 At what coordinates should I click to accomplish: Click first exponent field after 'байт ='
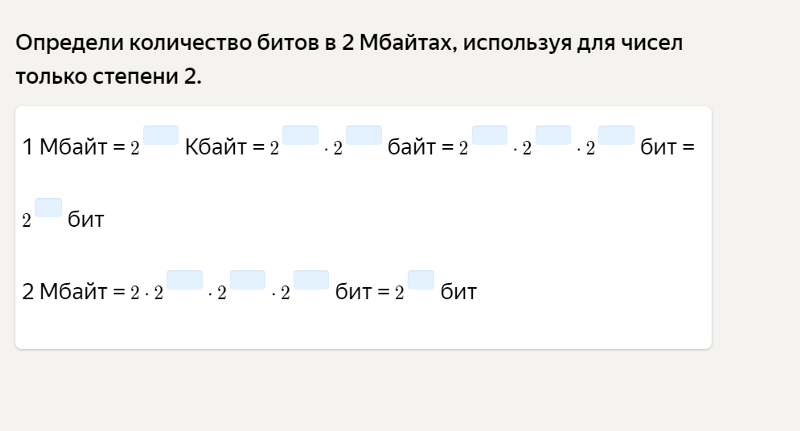point(490,135)
